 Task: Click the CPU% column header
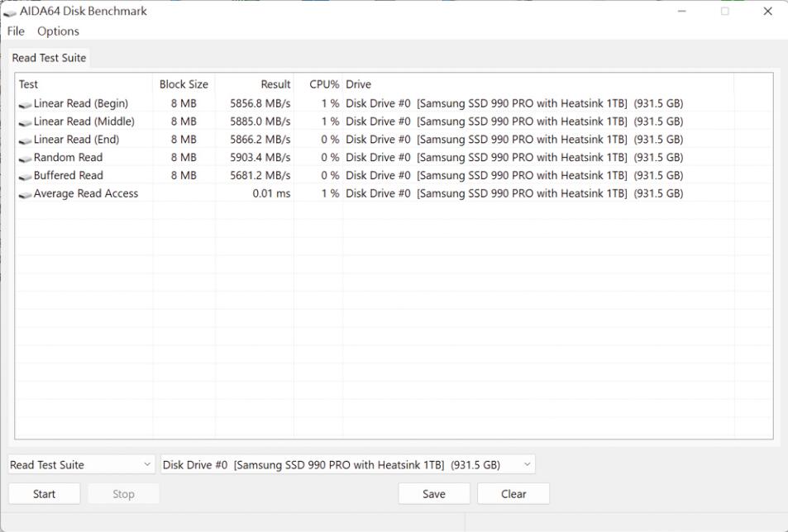coord(318,84)
